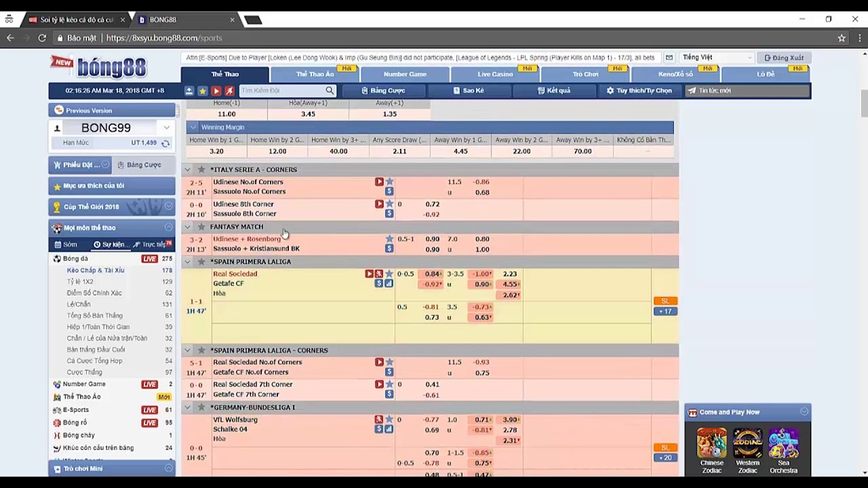
Task: Toggle the star for *GERMANY-BUNDESLIGA I league
Action: tap(201, 407)
